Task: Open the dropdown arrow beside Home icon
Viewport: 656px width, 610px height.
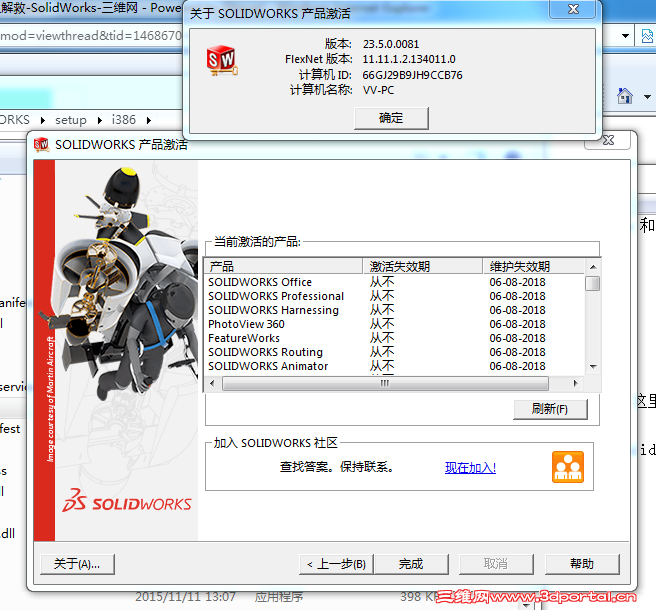Action: 647,97
